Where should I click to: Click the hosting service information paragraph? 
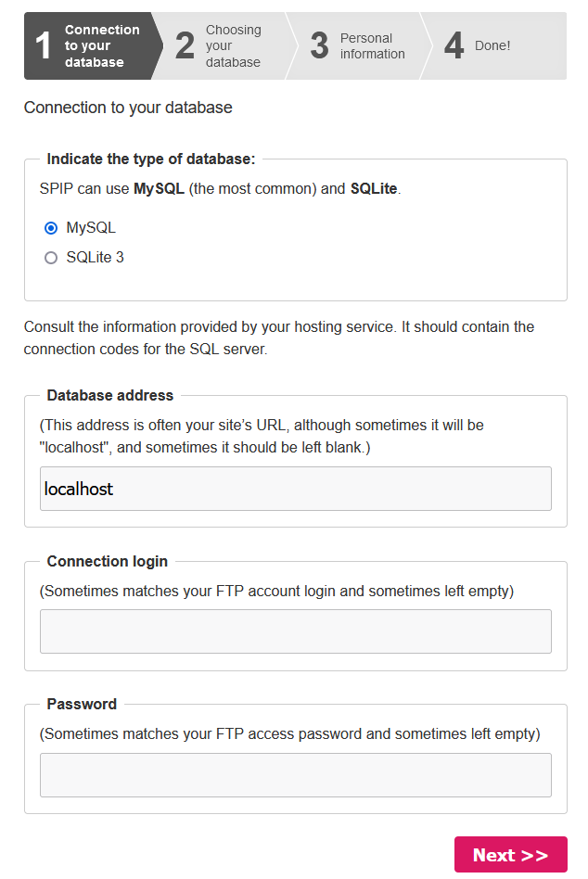tap(278, 339)
